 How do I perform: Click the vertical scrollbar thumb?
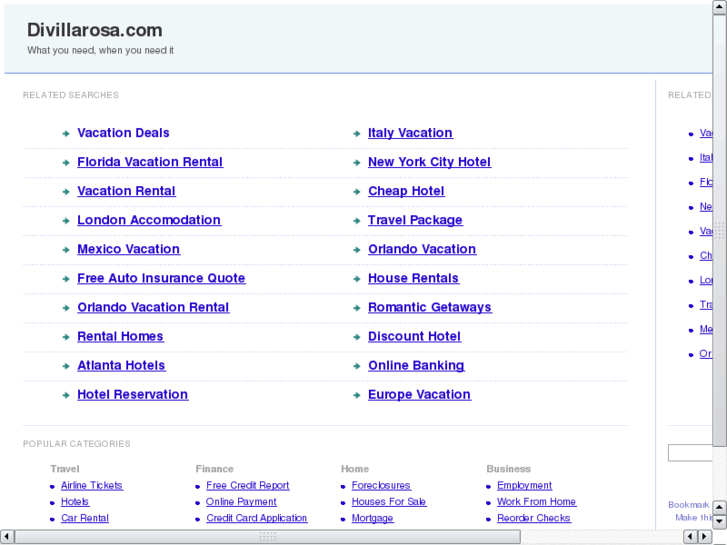tap(720, 231)
